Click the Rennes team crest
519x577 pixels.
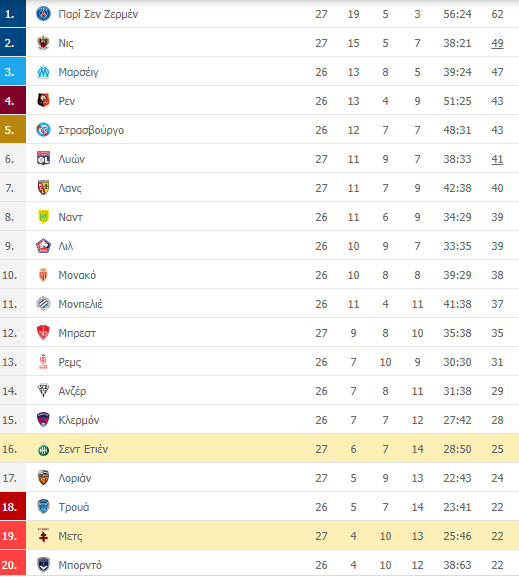click(x=43, y=100)
